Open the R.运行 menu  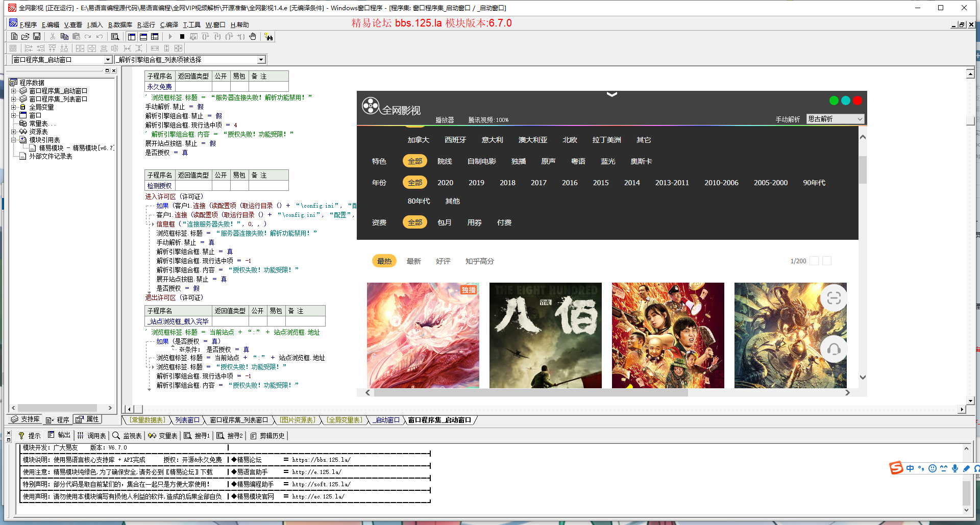pos(146,24)
